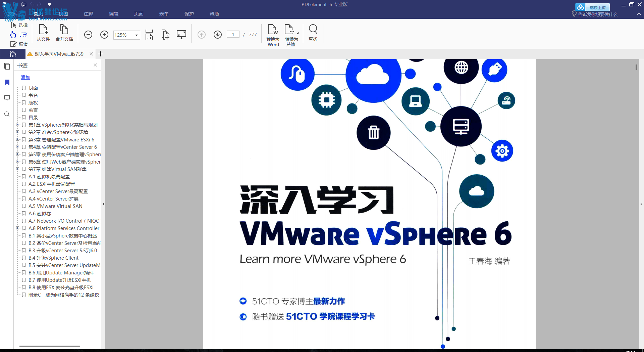
Task: Click the zoom in plus icon
Action: 104,35
